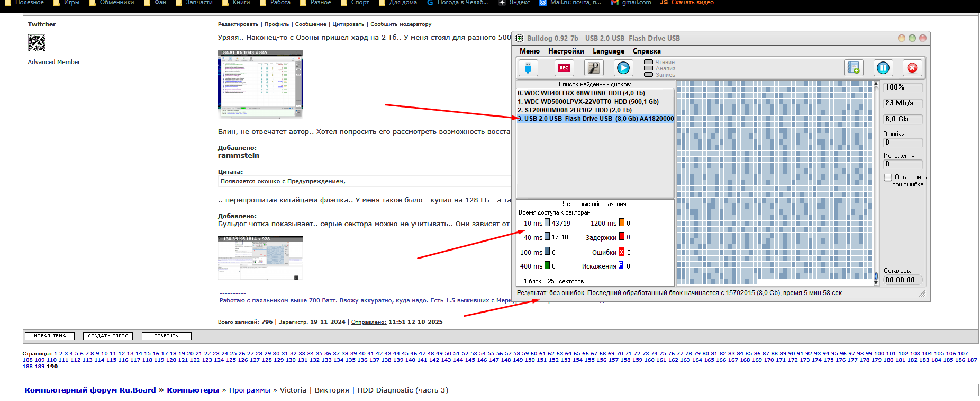Open the Настройки menu

pyautogui.click(x=566, y=51)
